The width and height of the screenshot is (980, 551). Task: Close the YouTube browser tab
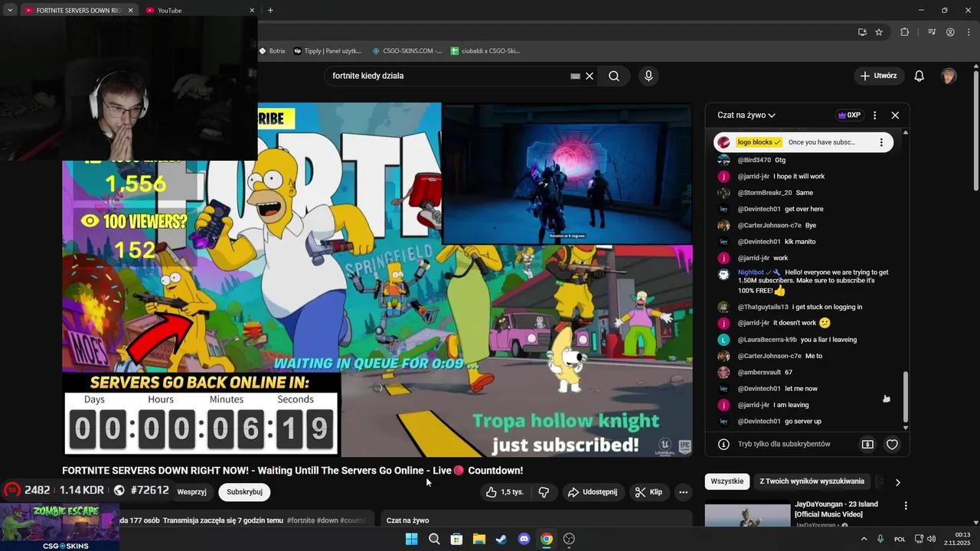pyautogui.click(x=252, y=10)
